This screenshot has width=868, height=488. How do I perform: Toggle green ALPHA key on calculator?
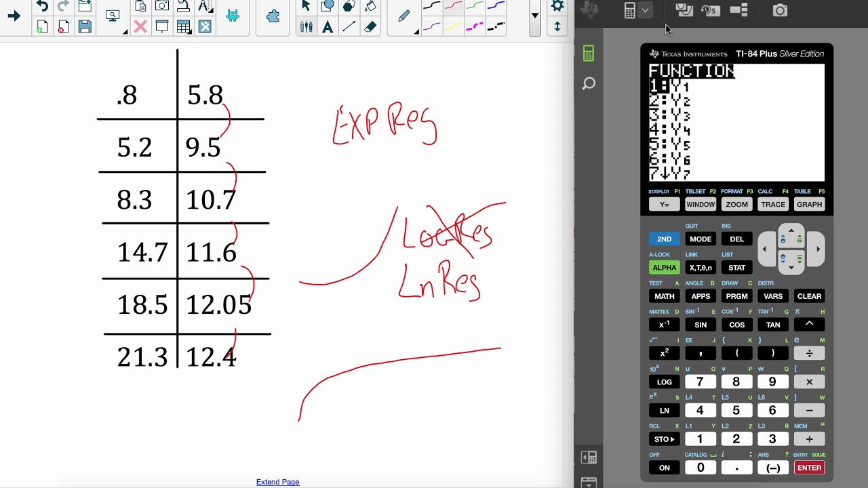click(664, 268)
